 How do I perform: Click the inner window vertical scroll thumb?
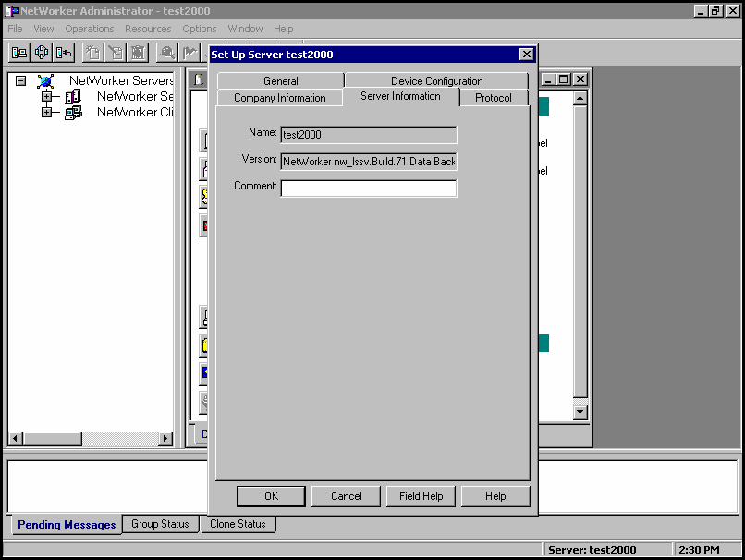[580, 251]
